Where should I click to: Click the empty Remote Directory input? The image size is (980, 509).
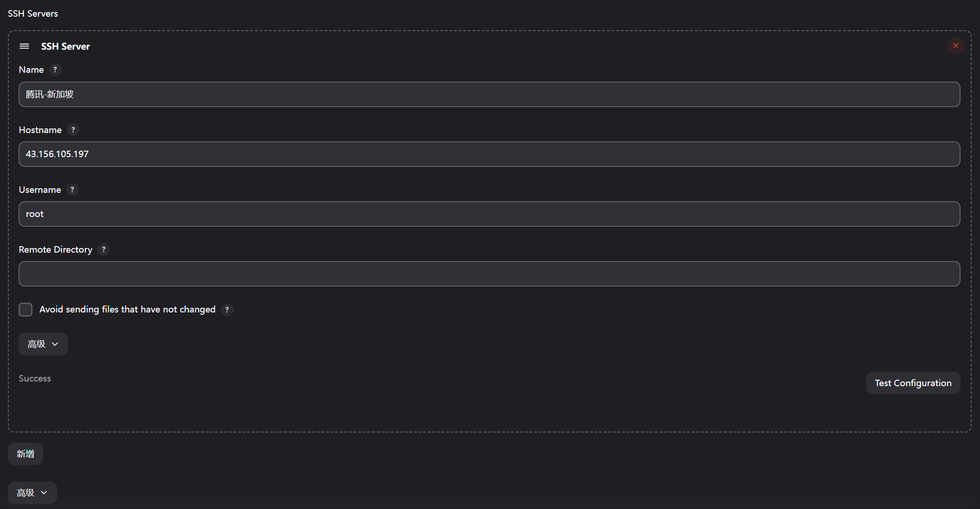489,274
